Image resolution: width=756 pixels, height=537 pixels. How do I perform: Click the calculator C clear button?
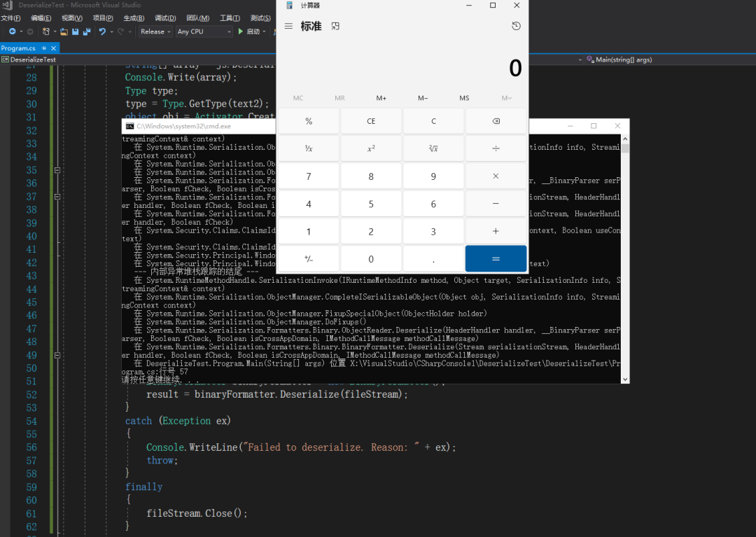[433, 121]
